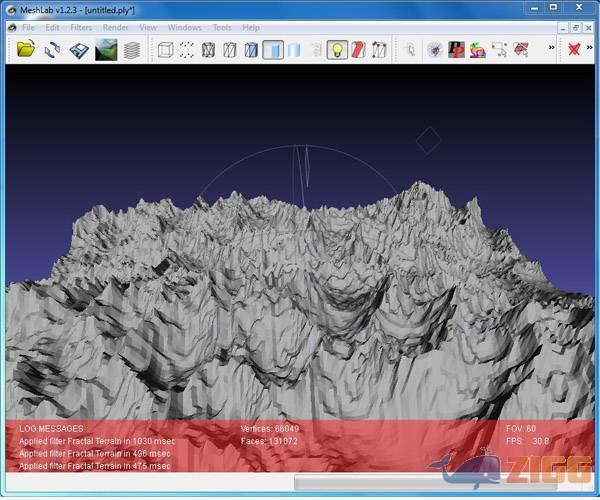600x500 pixels.
Task: Open the Filters menu
Action: click(81, 27)
